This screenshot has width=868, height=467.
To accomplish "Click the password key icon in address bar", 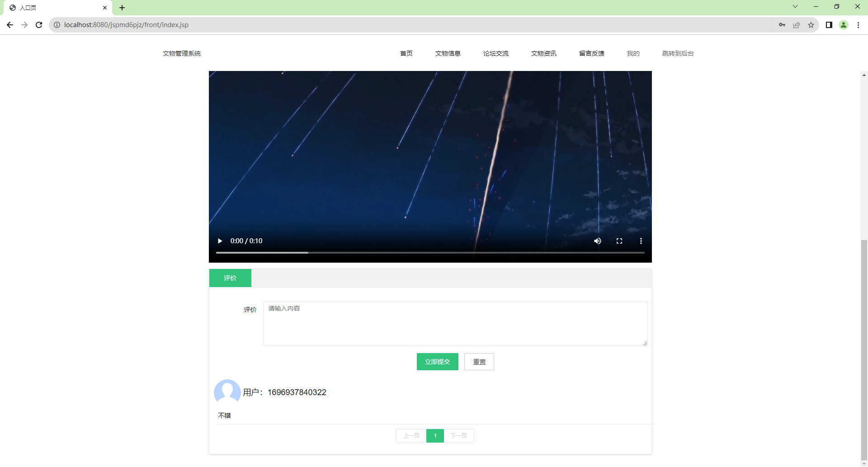I will [x=782, y=25].
